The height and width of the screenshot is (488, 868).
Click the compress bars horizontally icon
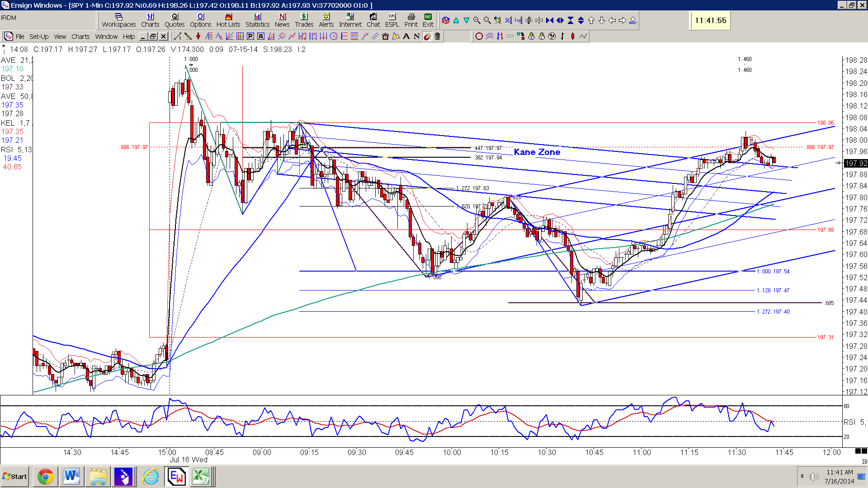(x=550, y=20)
